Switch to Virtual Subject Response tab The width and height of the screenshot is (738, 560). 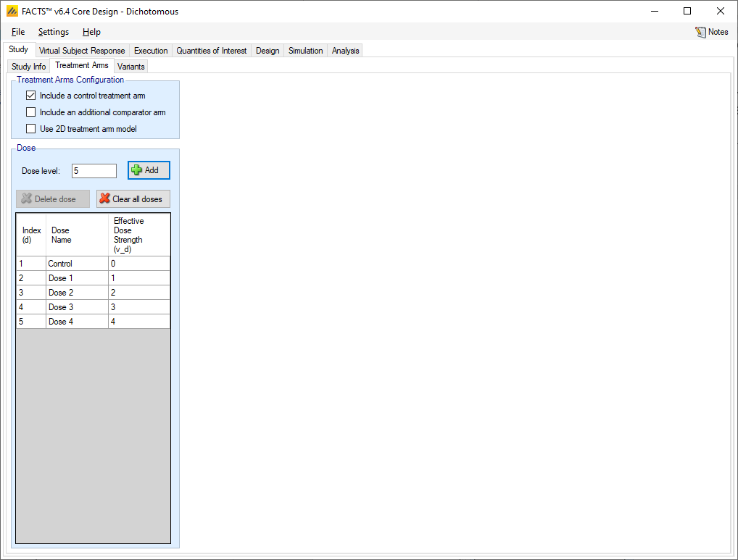82,51
